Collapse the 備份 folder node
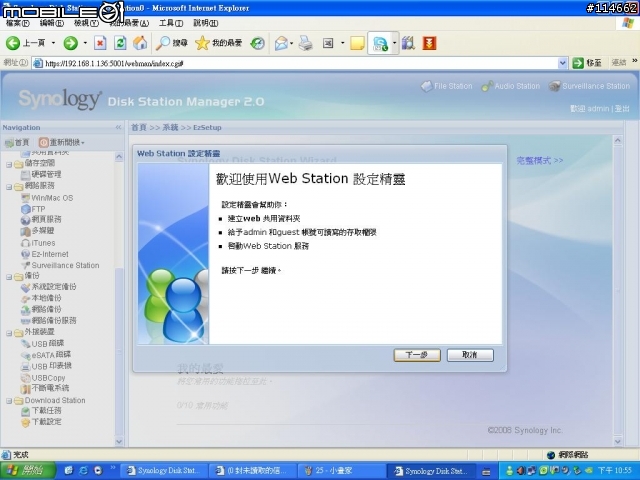The image size is (640, 480). (9, 277)
